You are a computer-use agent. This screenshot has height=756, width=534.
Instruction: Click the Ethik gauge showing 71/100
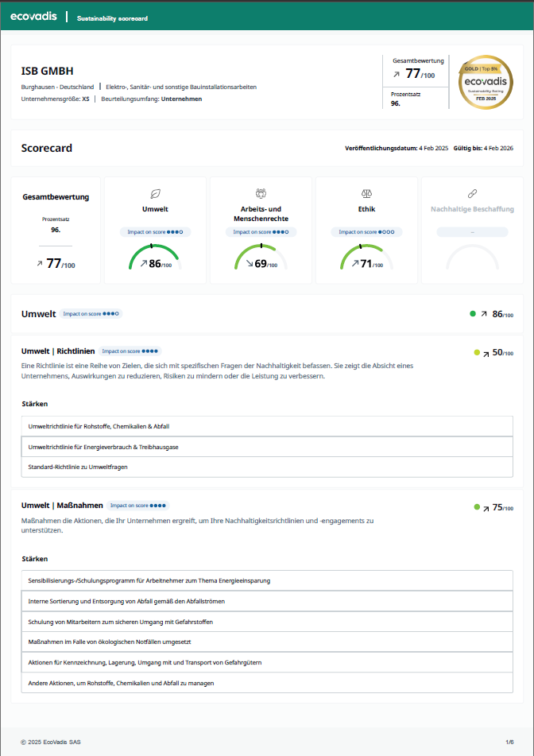pyautogui.click(x=367, y=257)
